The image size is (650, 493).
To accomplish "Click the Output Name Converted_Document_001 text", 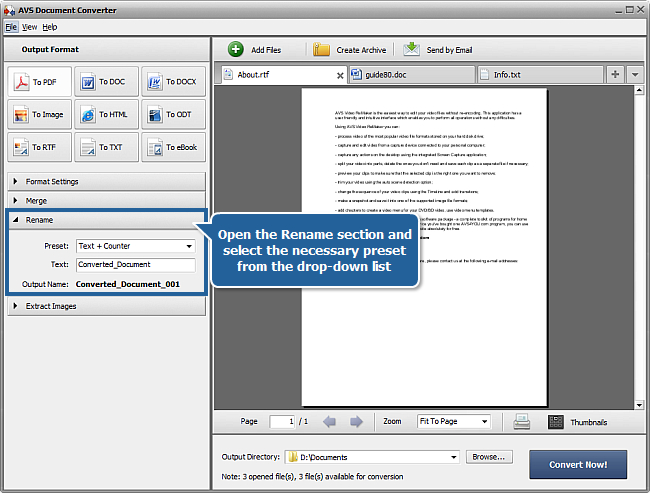I will [x=128, y=284].
